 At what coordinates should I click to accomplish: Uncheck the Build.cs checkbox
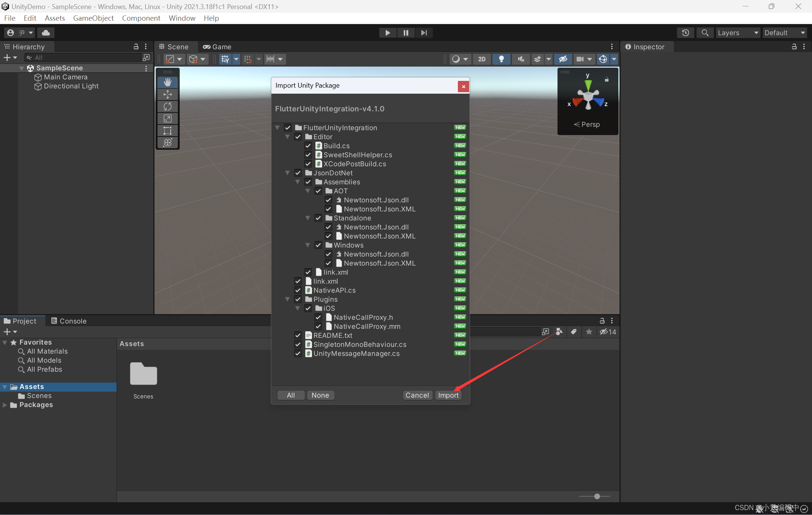[308, 146]
